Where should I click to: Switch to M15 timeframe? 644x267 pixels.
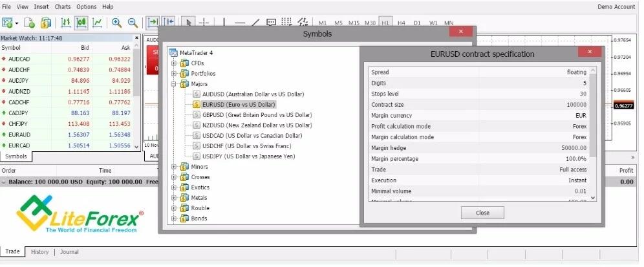[354, 23]
